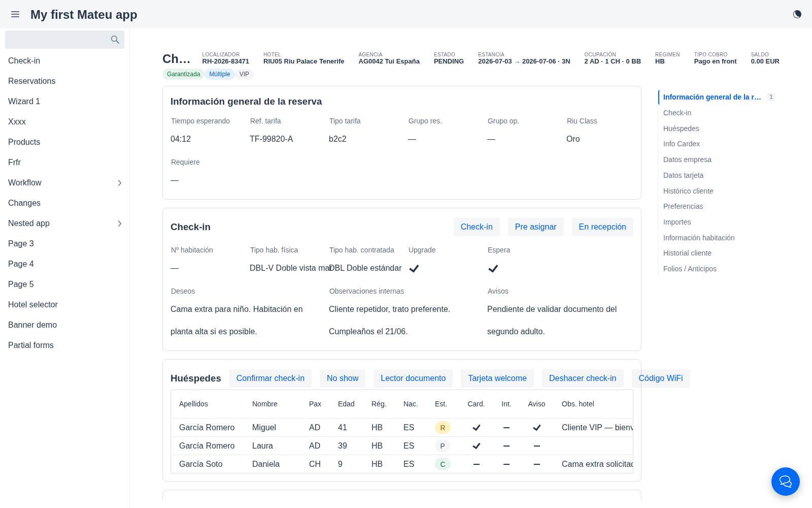Click Laura in the guests table

tap(262, 446)
